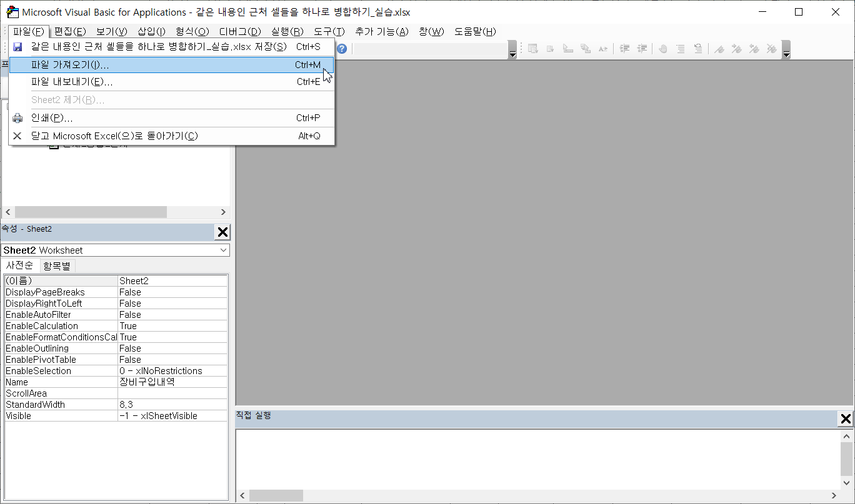Image resolution: width=855 pixels, height=504 pixels.
Task: Click the empty ScrollArea value field
Action: (172, 393)
